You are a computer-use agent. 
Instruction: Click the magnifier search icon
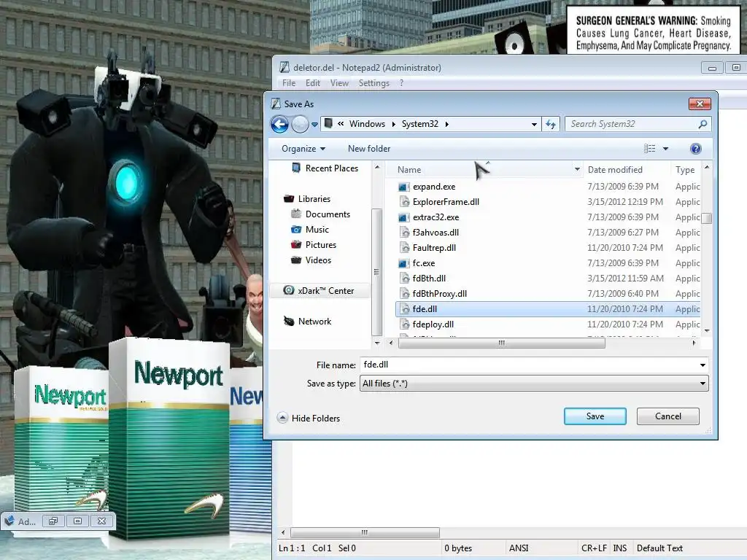pyautogui.click(x=703, y=124)
